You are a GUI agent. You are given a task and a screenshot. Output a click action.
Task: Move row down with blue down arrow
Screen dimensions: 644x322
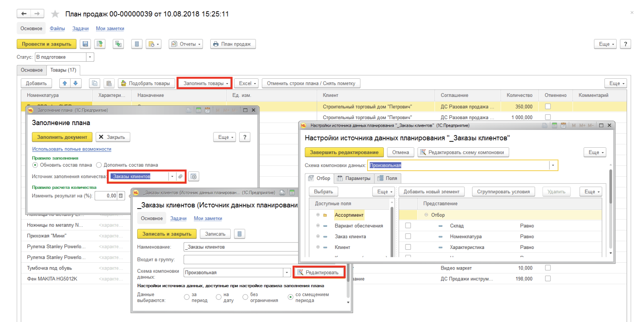pos(75,83)
